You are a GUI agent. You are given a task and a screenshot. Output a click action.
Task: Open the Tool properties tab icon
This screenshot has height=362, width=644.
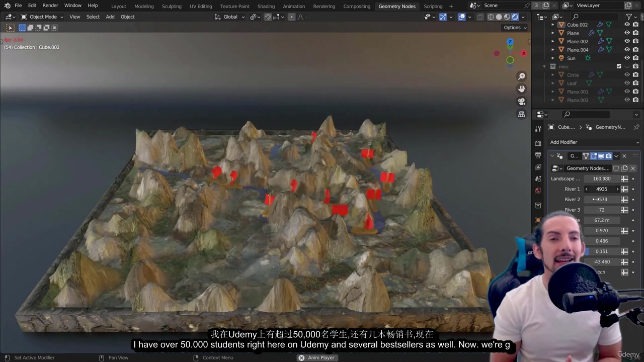538,129
